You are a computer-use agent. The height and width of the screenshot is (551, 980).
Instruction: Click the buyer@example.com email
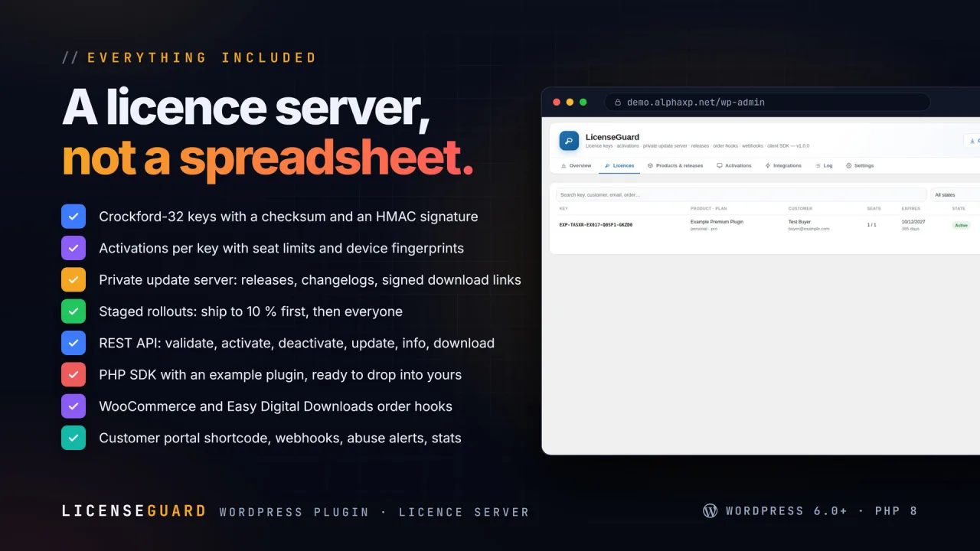click(x=808, y=229)
